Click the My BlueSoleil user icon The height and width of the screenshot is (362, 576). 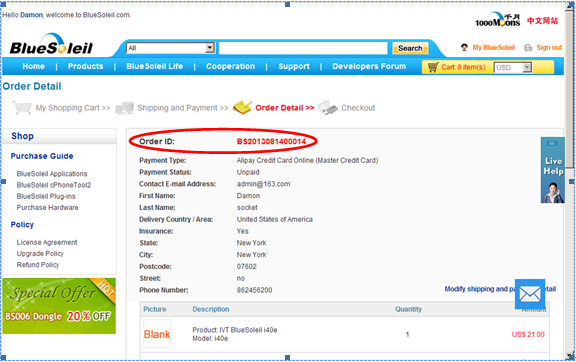point(464,47)
